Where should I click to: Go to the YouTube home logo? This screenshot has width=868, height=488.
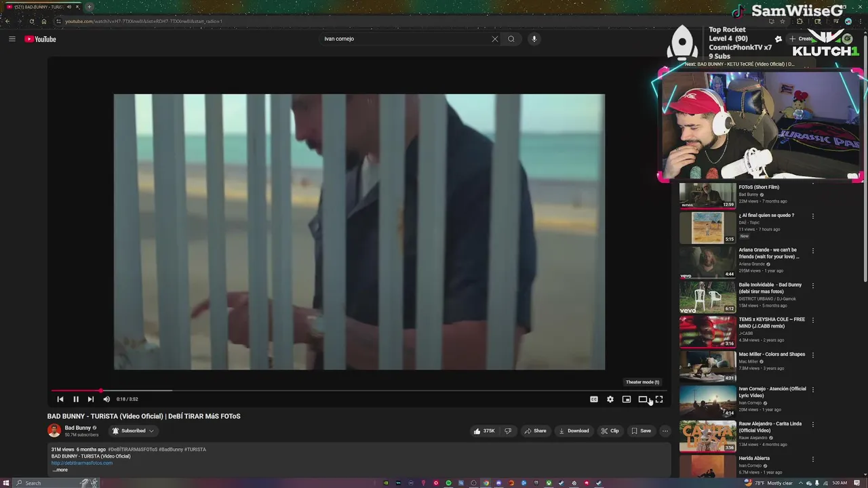tap(40, 39)
